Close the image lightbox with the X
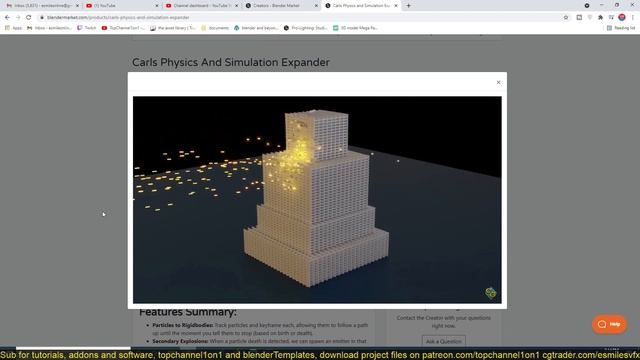 coord(498,82)
